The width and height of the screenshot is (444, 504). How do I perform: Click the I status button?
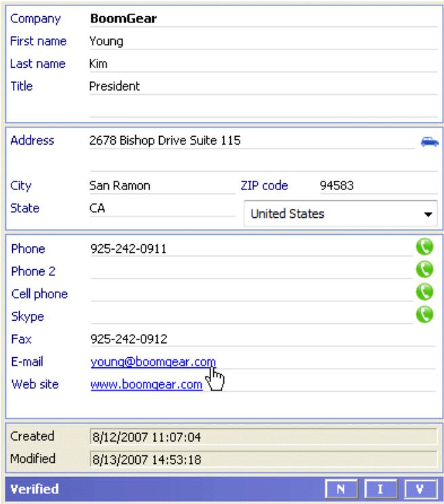(x=380, y=489)
